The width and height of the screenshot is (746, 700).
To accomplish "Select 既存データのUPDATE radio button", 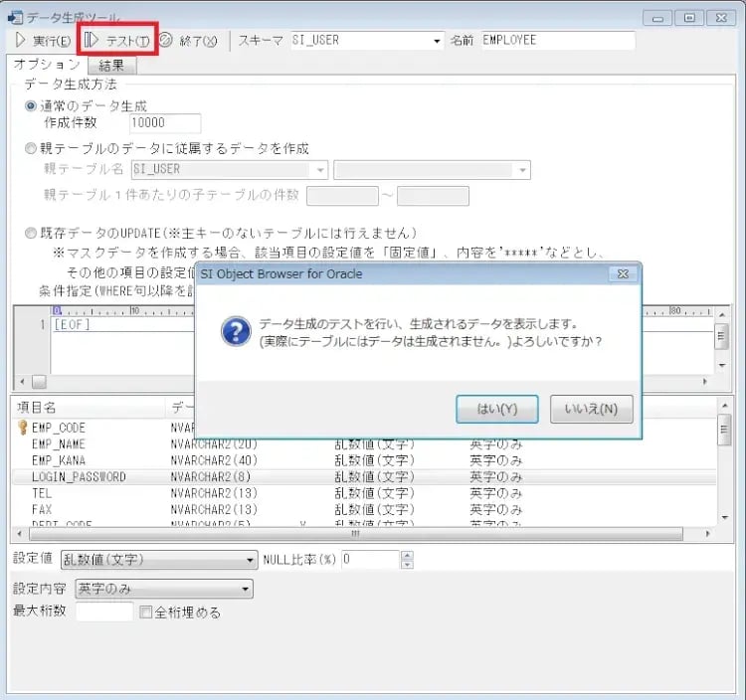I will click(x=31, y=234).
